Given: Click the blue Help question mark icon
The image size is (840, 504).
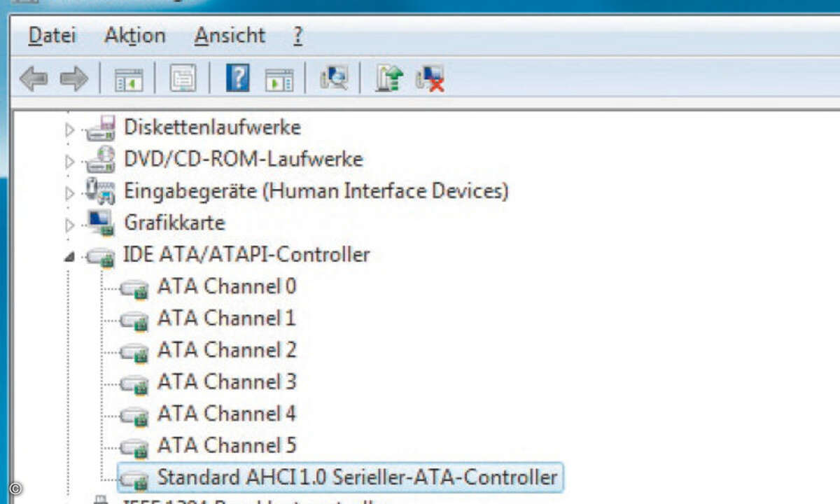Looking at the screenshot, I should pos(237,78).
